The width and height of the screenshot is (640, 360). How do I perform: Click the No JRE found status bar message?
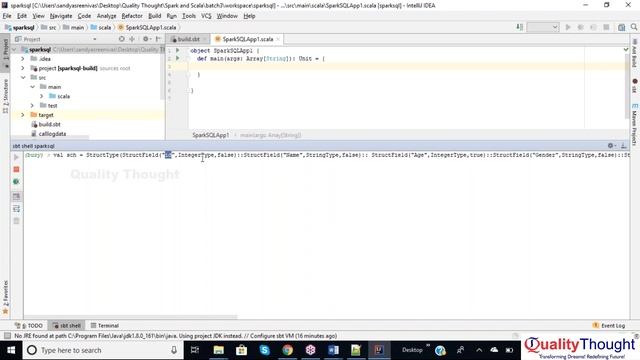[176, 336]
